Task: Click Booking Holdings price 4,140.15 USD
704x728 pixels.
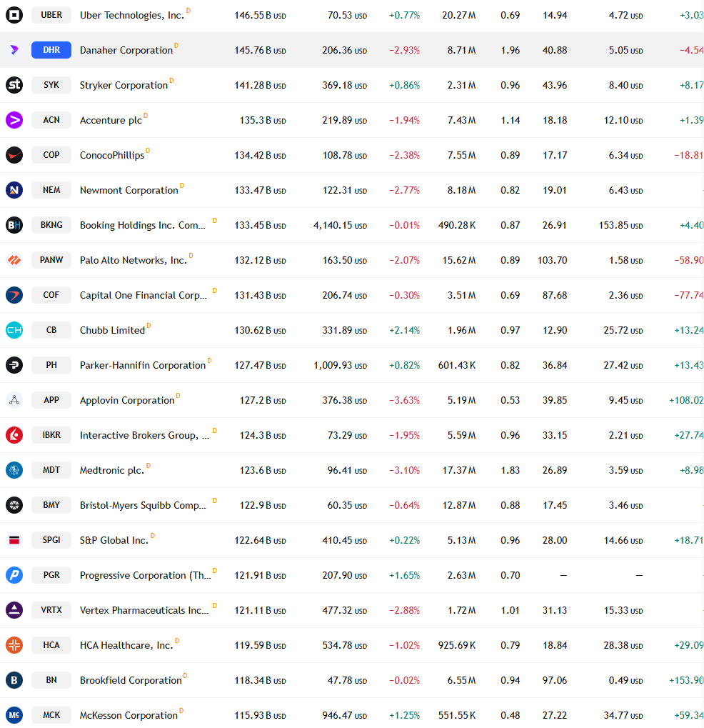Action: tap(340, 225)
